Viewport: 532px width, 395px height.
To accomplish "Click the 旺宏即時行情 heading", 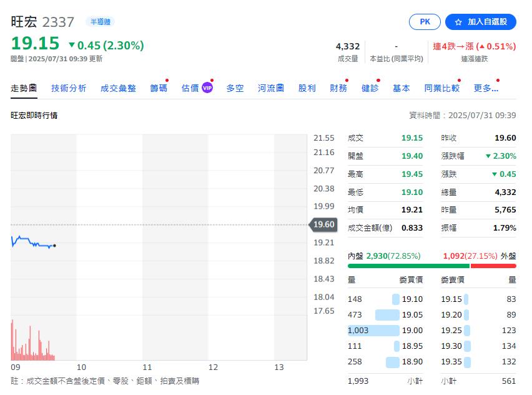I will 34,116.
